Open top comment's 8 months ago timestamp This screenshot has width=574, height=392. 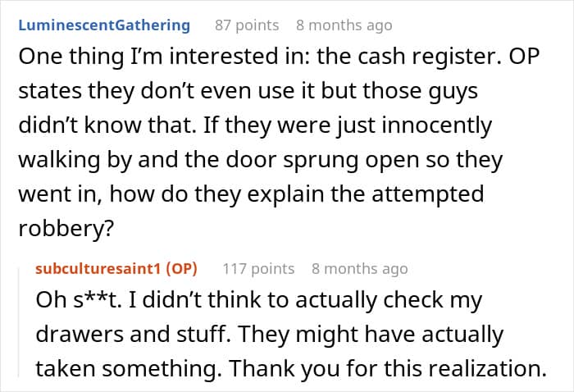pyautogui.click(x=344, y=25)
